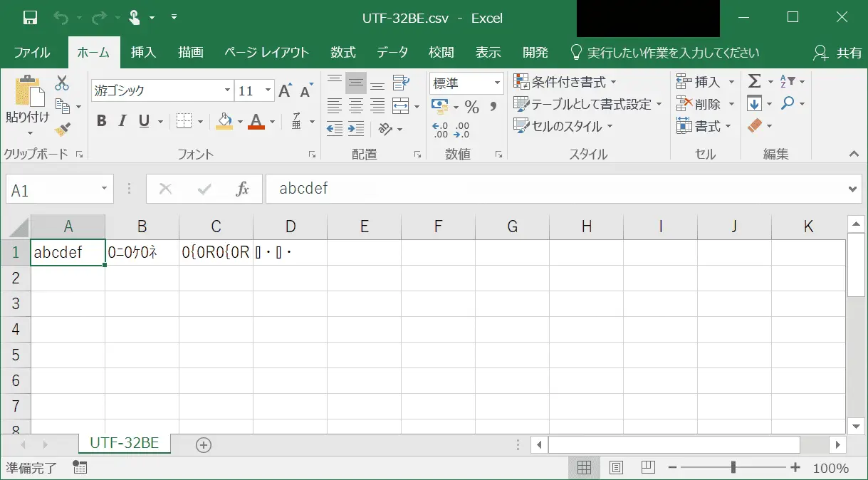This screenshot has width=868, height=480.
Task: Open 条件付き書式 conditional formatting
Action: coord(566,82)
